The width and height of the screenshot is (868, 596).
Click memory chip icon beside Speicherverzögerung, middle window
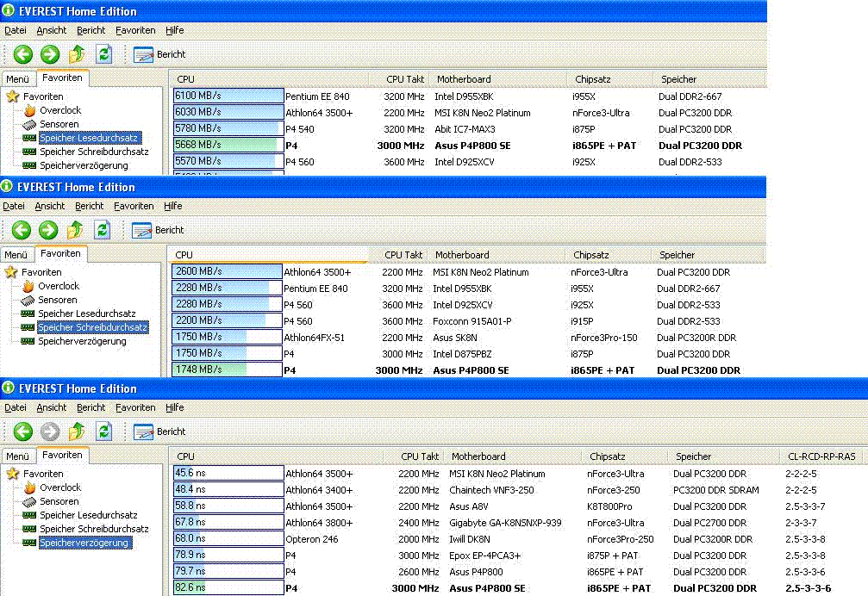click(28, 341)
